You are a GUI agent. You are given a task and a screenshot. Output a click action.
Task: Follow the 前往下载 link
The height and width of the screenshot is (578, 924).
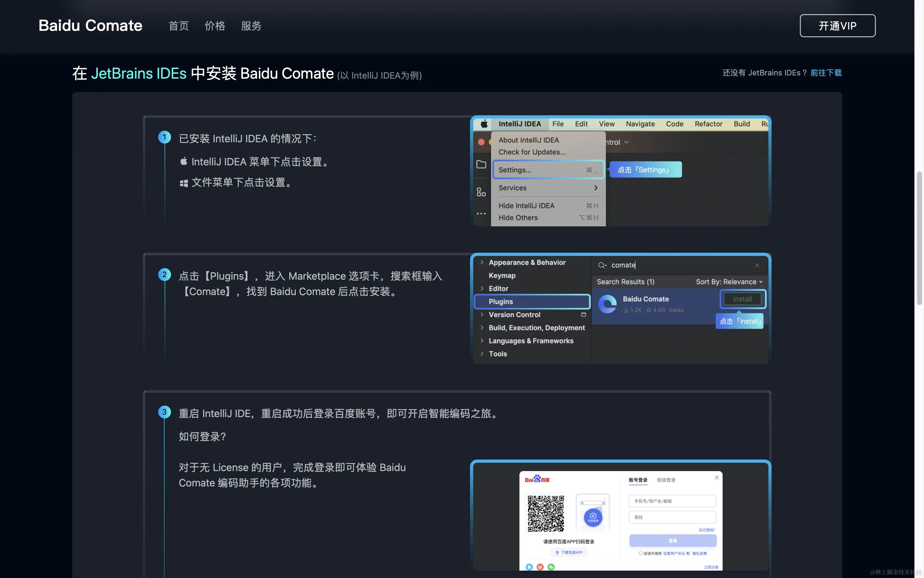(826, 73)
